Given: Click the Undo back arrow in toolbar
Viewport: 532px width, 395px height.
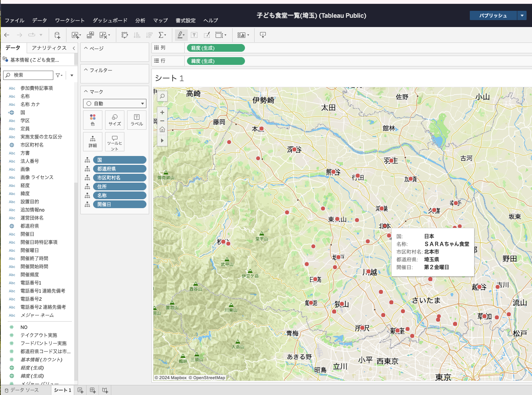Looking at the screenshot, I should click(x=7, y=35).
